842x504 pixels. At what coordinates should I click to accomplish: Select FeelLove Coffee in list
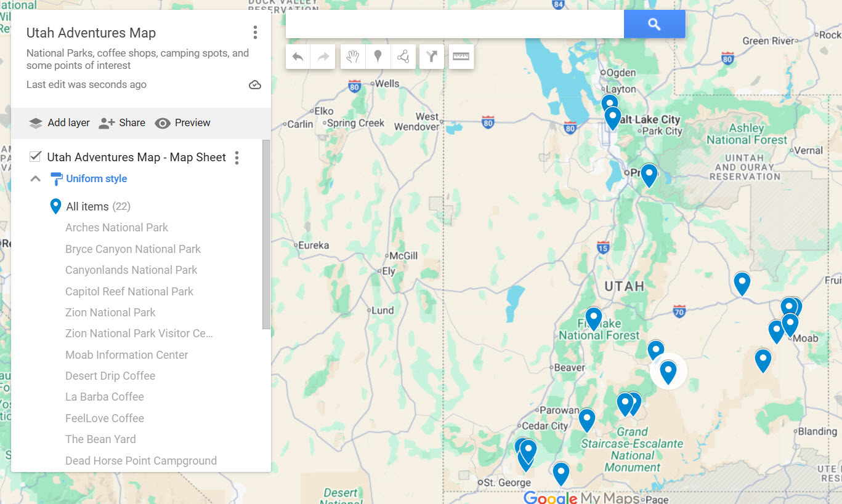105,418
